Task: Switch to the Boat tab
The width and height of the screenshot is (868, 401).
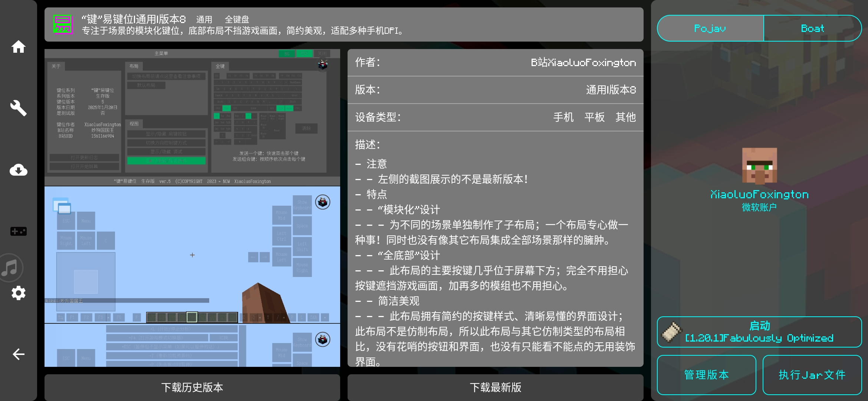Action: 812,28
